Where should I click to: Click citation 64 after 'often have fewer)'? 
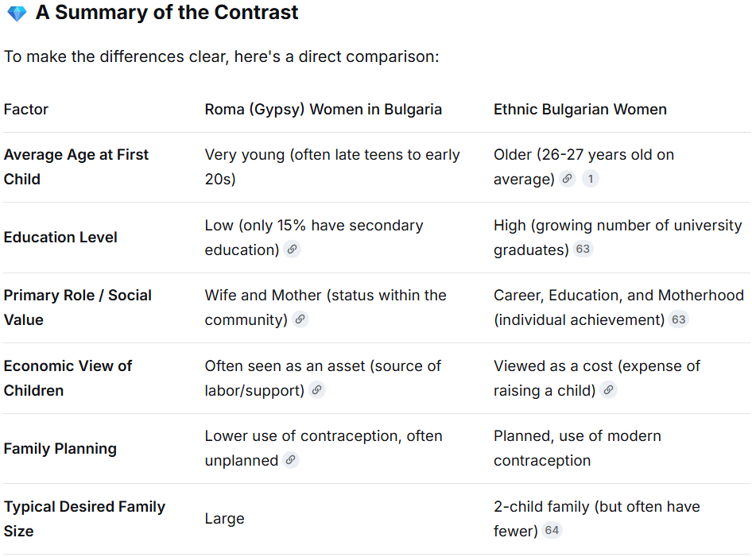point(551,531)
